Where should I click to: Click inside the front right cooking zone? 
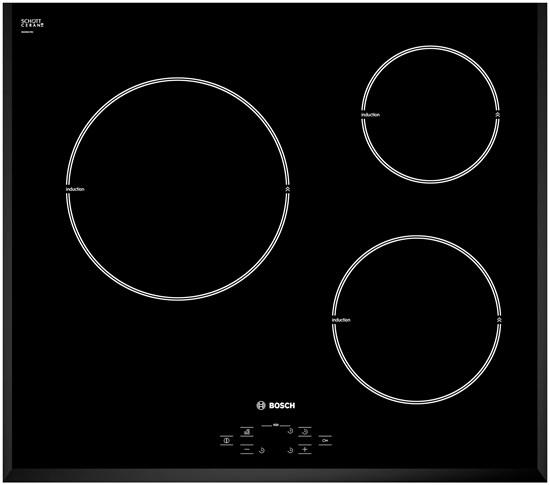point(416,319)
